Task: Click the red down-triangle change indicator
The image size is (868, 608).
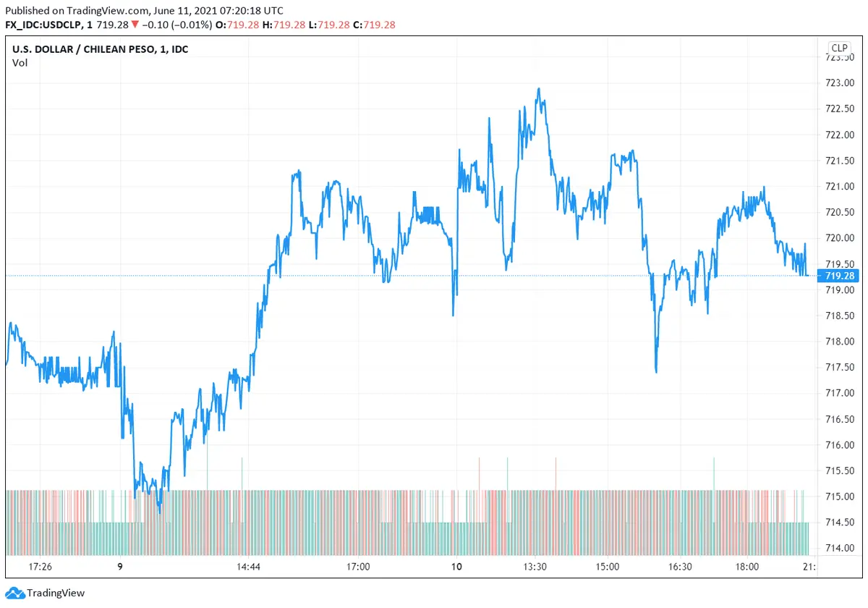Action: [135, 25]
